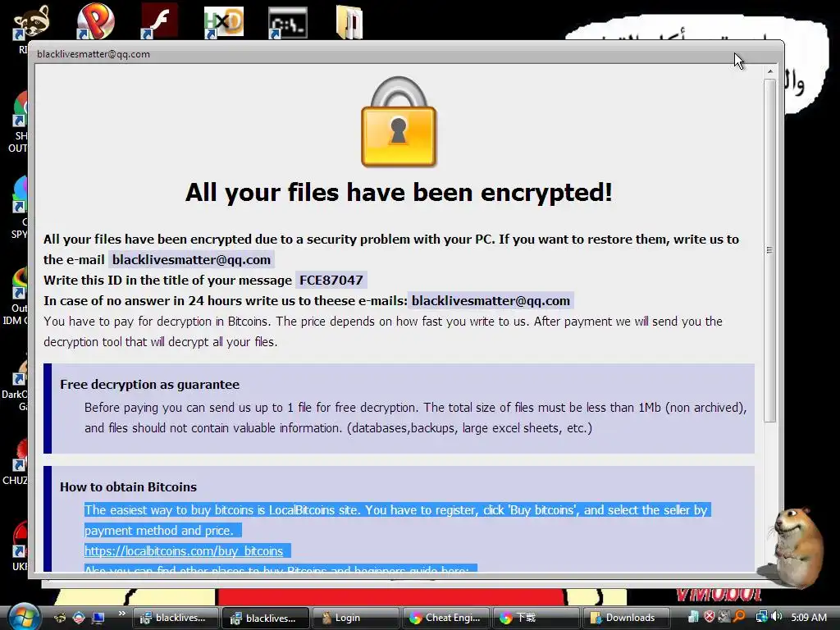The width and height of the screenshot is (840, 630).
Task: Click the Windows Start orb
Action: [24, 617]
